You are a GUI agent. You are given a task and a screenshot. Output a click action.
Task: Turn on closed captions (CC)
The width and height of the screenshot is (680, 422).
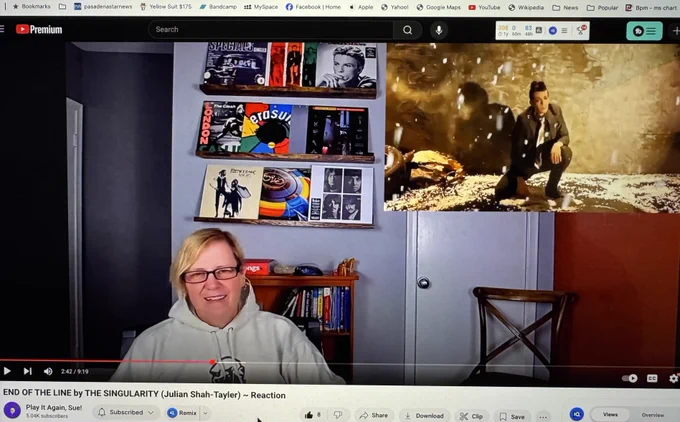click(x=652, y=378)
